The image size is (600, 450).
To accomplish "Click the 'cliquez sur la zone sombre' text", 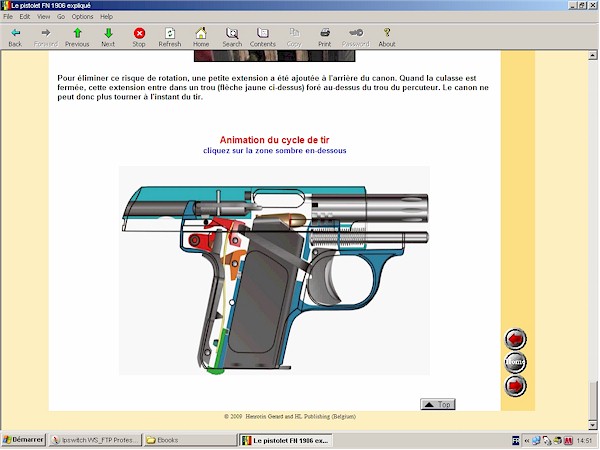I will 274,151.
